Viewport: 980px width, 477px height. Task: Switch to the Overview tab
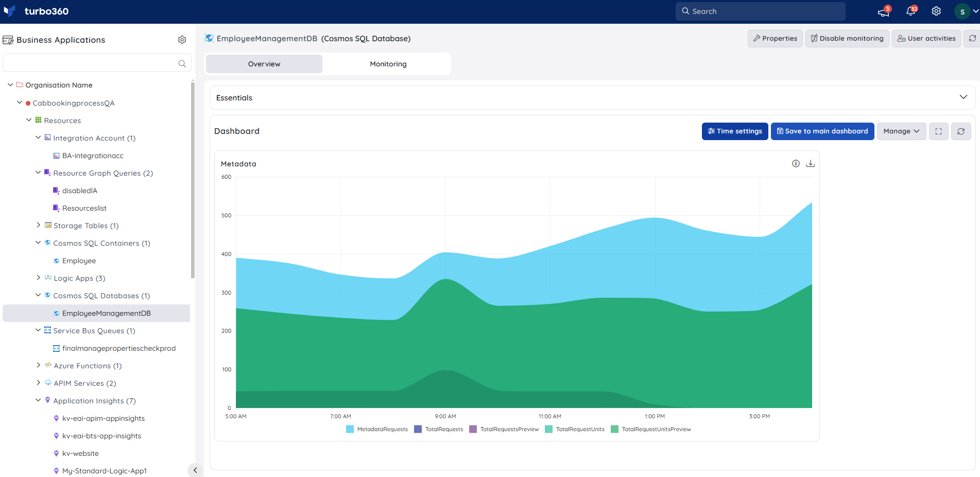(264, 64)
